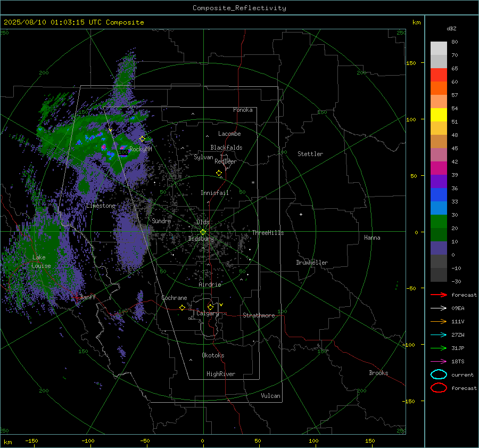Click the Vulcan label
This screenshot has width=479, height=448.
(x=271, y=396)
